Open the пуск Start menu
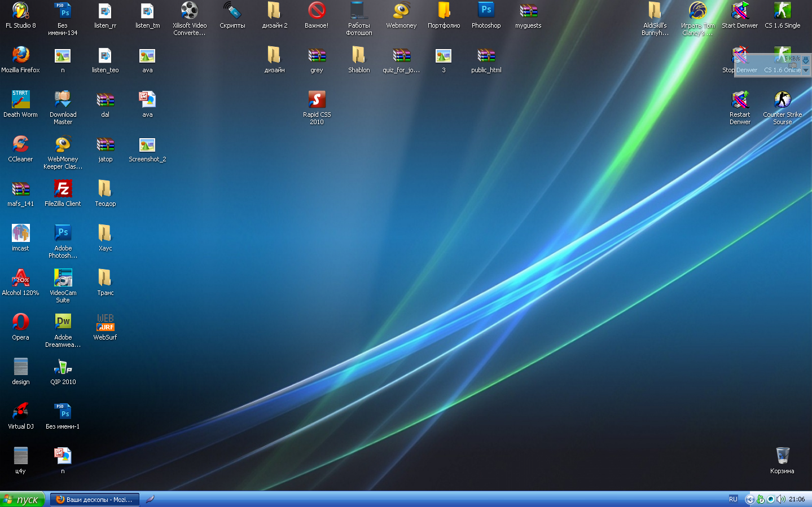This screenshot has width=812, height=507. coord(23,499)
